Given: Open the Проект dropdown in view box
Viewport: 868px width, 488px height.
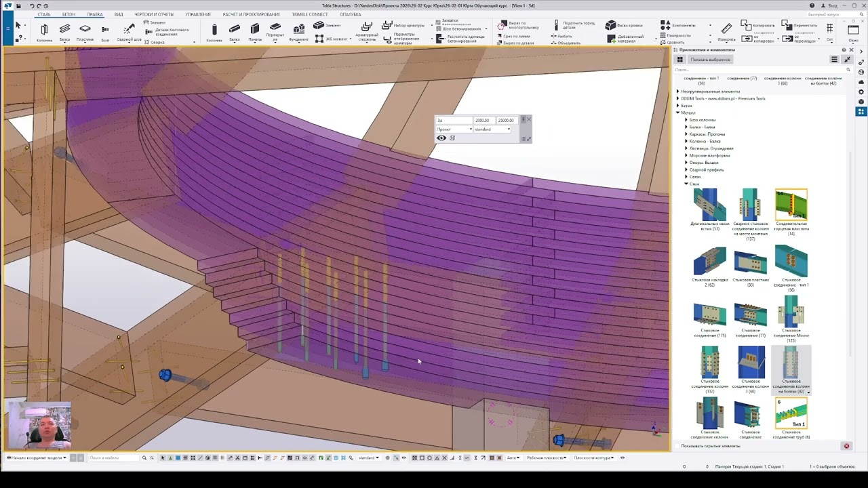Looking at the screenshot, I should click(454, 129).
